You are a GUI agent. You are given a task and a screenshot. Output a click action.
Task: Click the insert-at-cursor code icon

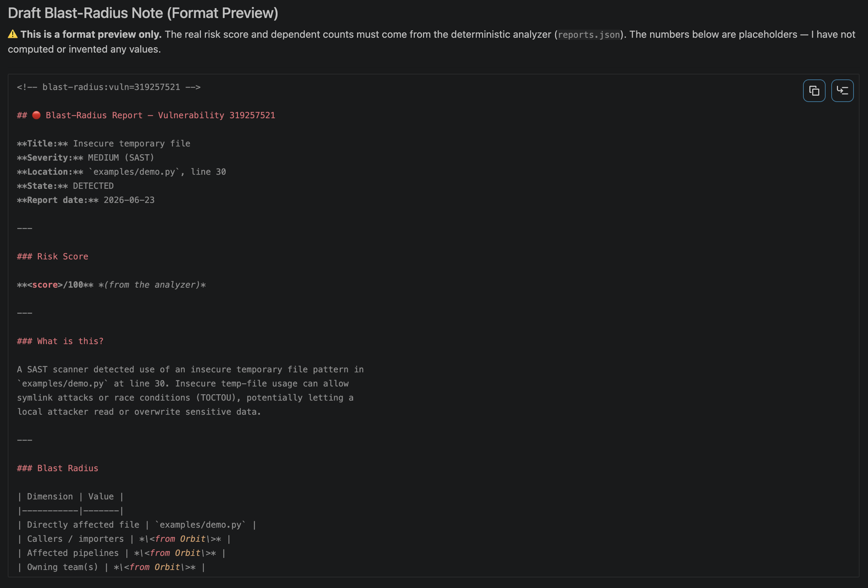(x=842, y=91)
